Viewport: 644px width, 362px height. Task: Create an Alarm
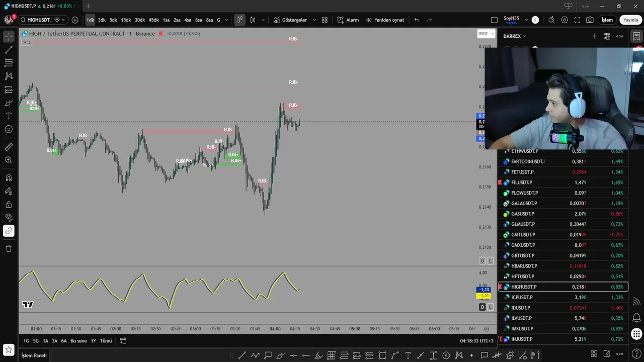(348, 20)
